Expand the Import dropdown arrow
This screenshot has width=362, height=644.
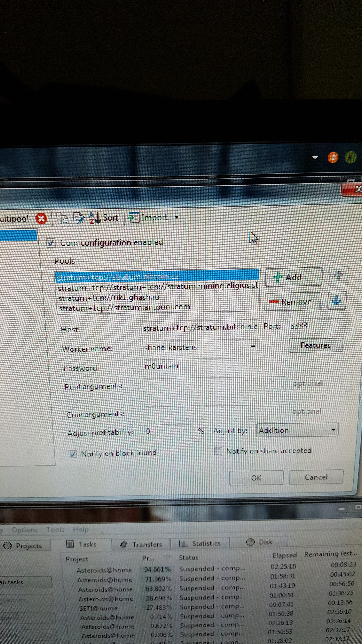click(x=176, y=217)
